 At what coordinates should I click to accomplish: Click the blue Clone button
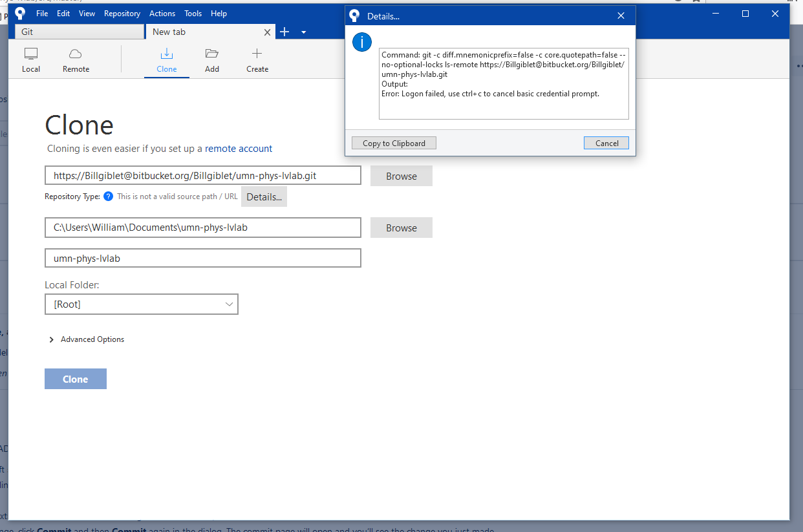pos(76,379)
